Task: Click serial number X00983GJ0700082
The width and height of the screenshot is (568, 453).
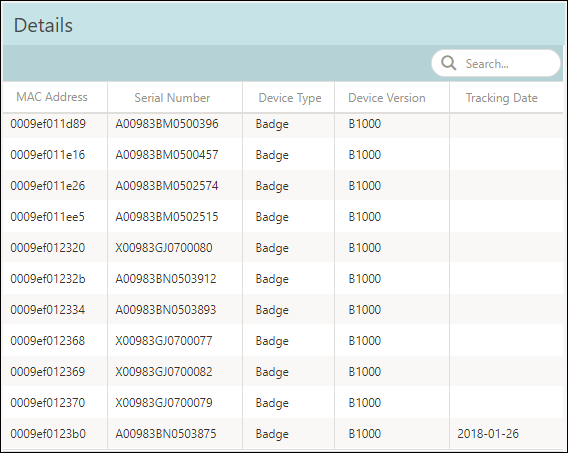Action: click(x=164, y=372)
